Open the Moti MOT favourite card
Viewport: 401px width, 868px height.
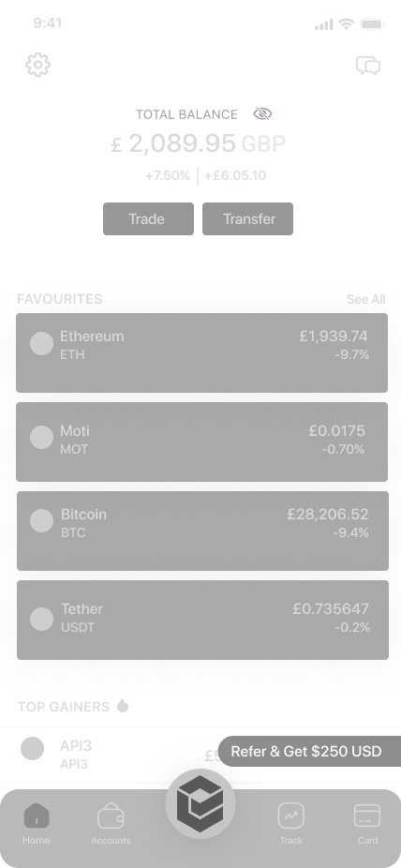(x=201, y=441)
